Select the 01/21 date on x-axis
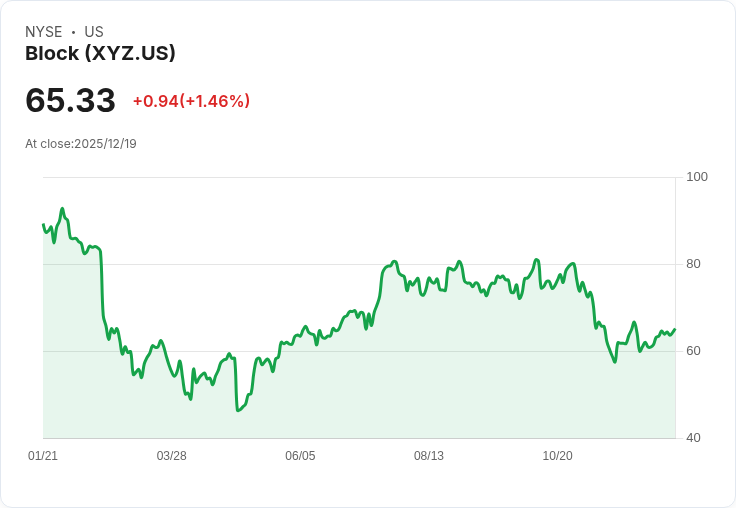This screenshot has width=736, height=508. 43,456
